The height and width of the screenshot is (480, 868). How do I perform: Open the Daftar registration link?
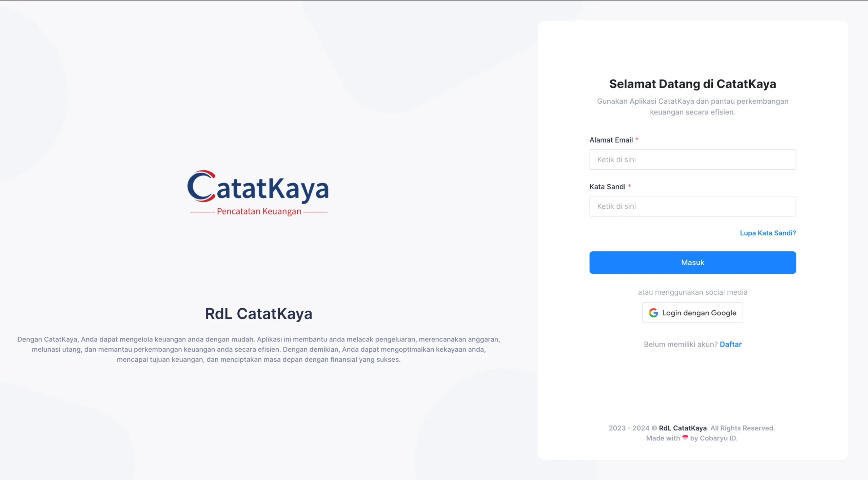pos(730,344)
